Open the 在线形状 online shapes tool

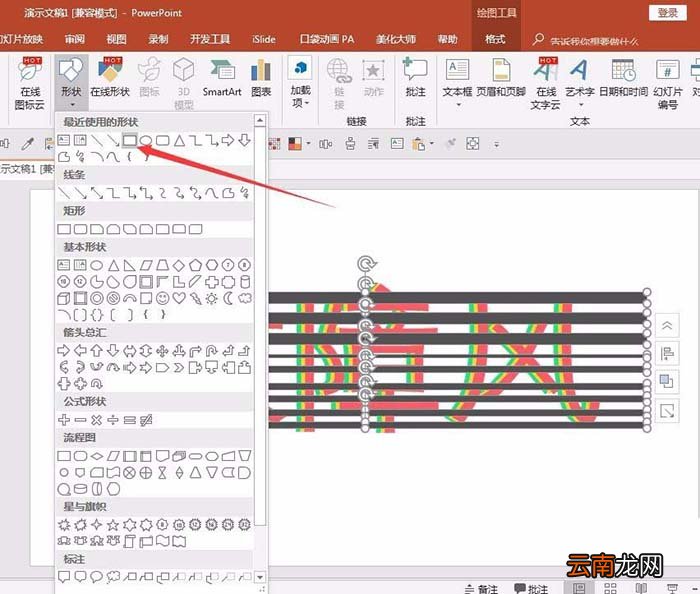[x=110, y=78]
